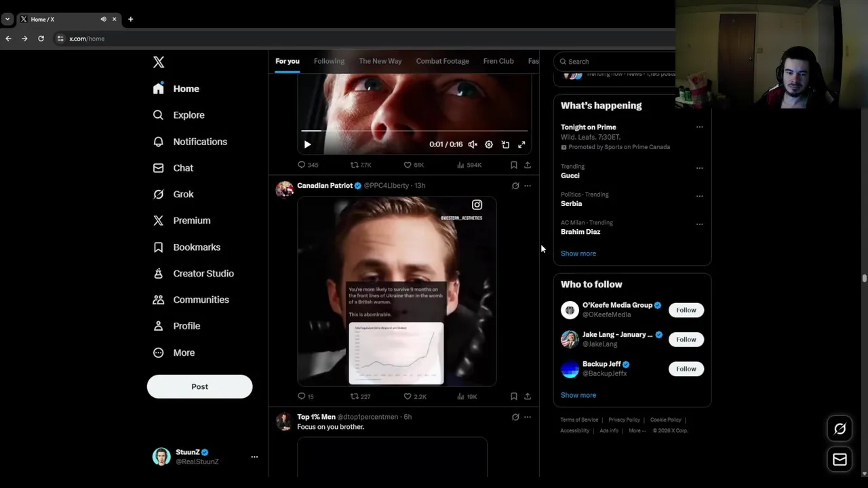Share the top video post

point(528,165)
